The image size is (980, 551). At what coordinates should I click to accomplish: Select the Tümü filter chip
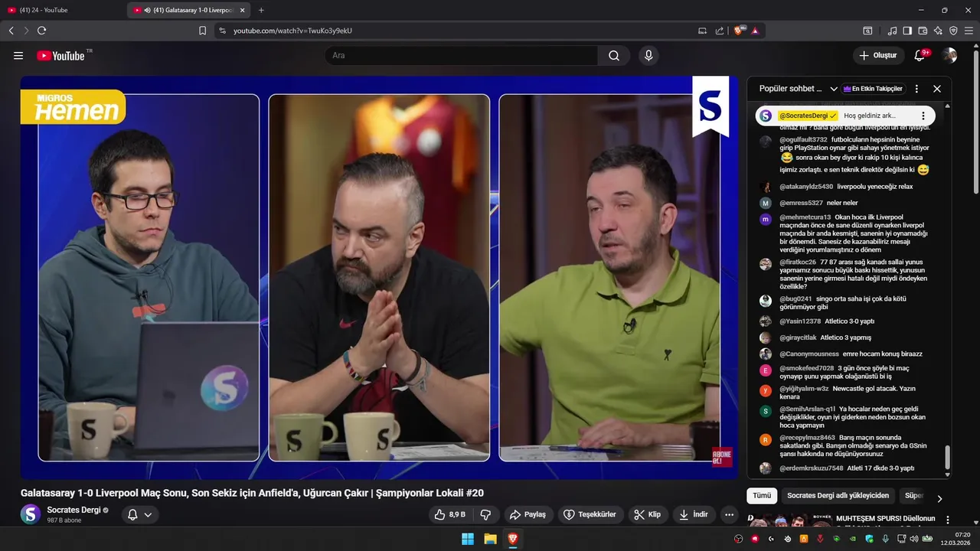pos(762,496)
